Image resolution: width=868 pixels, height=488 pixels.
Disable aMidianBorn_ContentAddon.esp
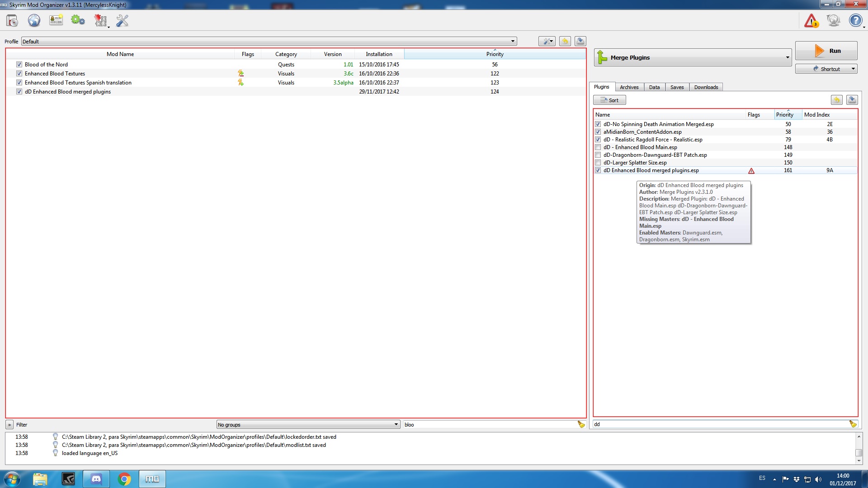click(x=598, y=131)
